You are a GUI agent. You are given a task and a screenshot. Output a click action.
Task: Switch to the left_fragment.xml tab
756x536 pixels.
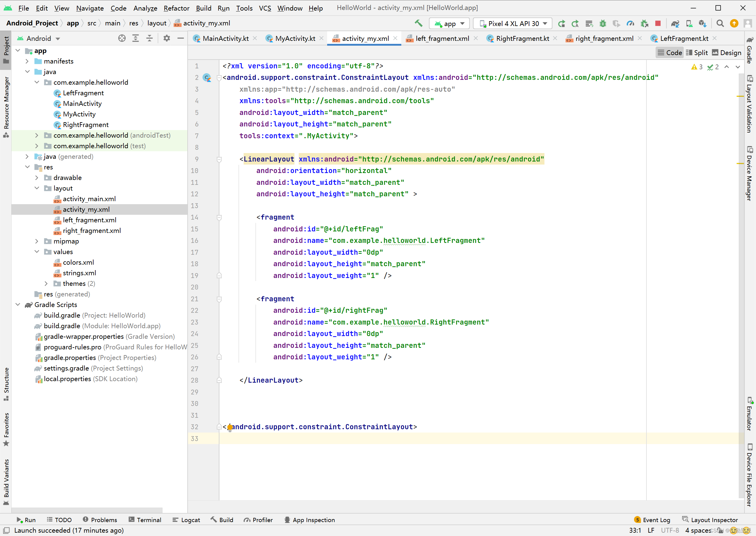coord(442,39)
